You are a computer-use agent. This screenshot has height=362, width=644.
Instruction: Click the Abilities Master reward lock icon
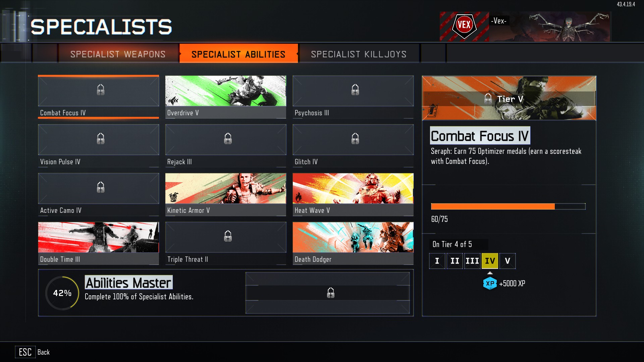coord(331,293)
